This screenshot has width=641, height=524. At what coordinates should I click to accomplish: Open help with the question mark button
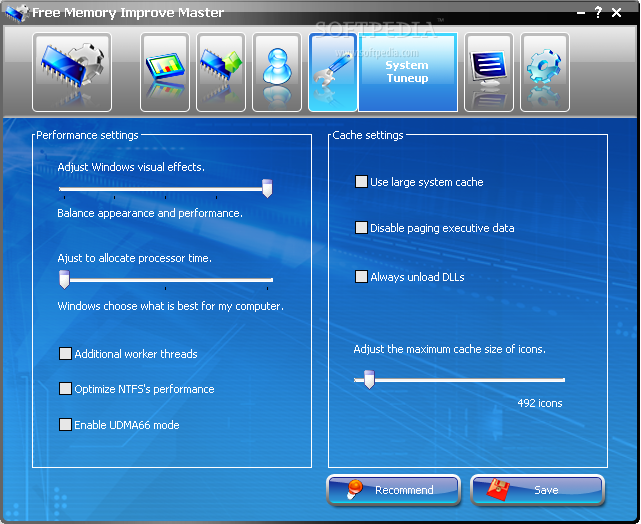(598, 13)
